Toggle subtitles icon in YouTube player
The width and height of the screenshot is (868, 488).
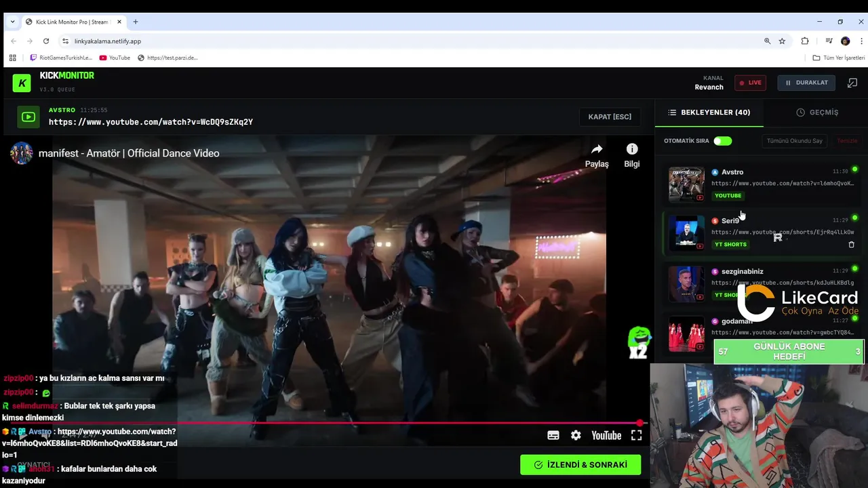(553, 435)
